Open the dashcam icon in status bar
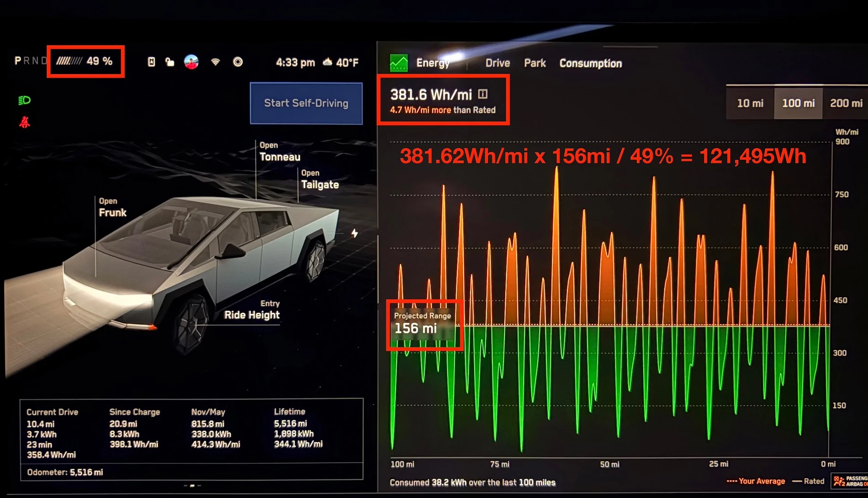 click(151, 62)
